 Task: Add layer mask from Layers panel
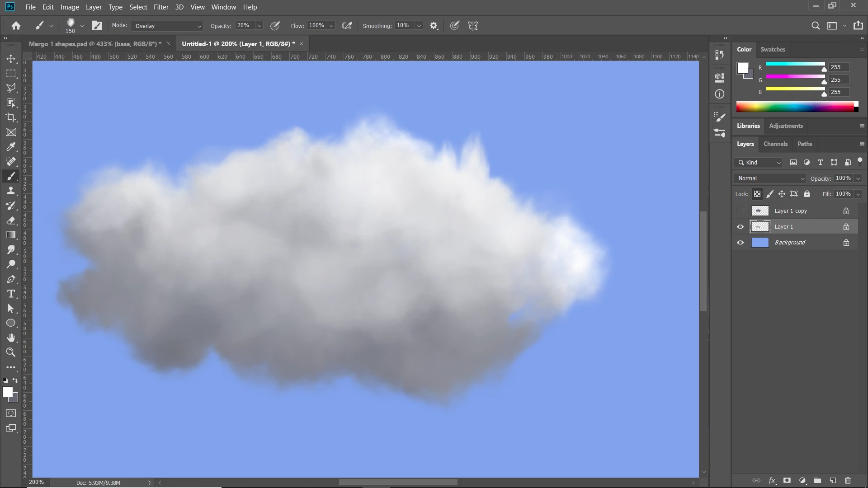tap(787, 481)
